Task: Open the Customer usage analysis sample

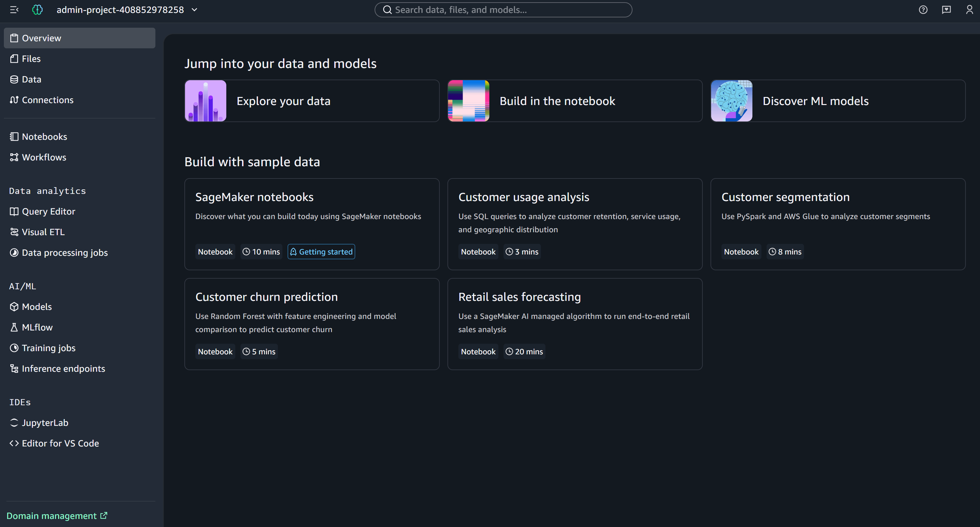Action: point(575,224)
